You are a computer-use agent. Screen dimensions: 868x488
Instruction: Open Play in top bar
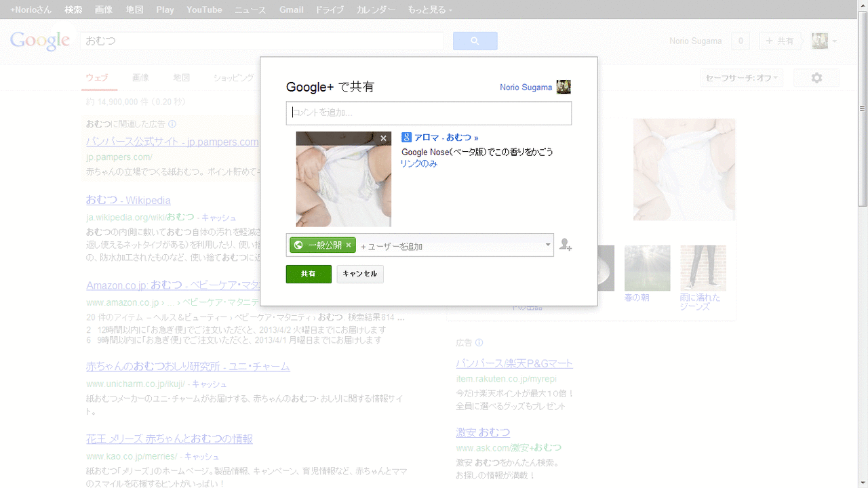tap(165, 9)
